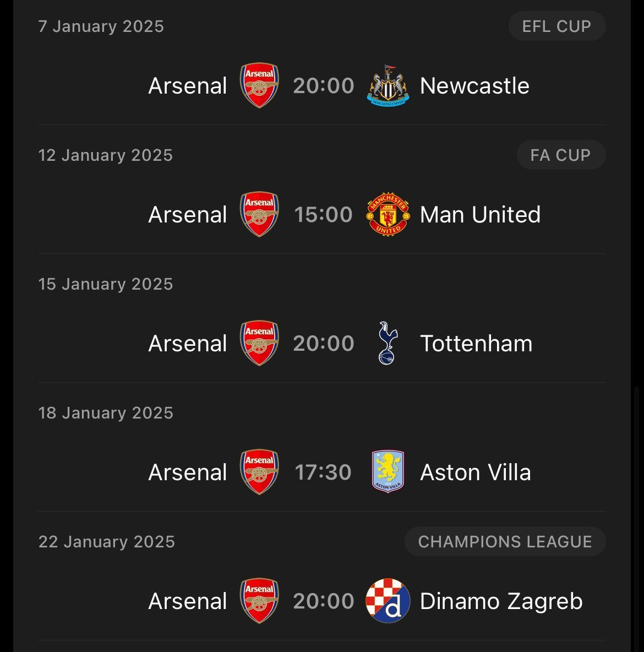The image size is (644, 652).
Task: Click the Dinamo Zagreb crest
Action: point(388,600)
